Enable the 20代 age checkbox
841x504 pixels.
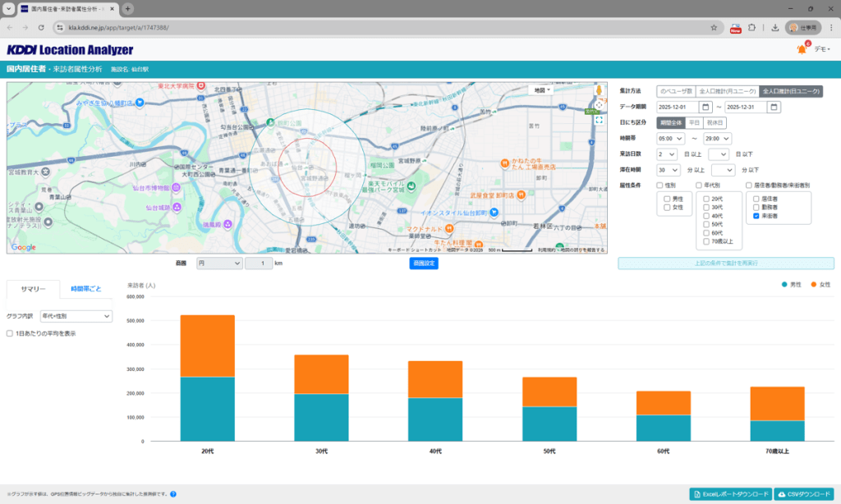[x=705, y=199]
